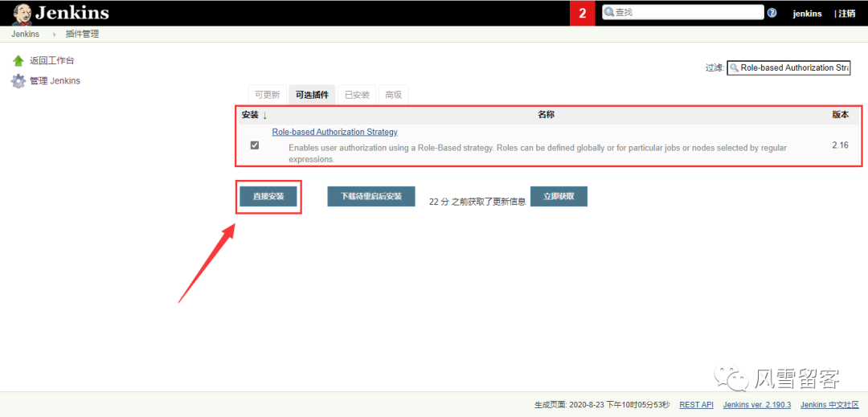868x417 pixels.
Task: Tick the Role-based Authorization Strategy install checkbox
Action: point(255,145)
